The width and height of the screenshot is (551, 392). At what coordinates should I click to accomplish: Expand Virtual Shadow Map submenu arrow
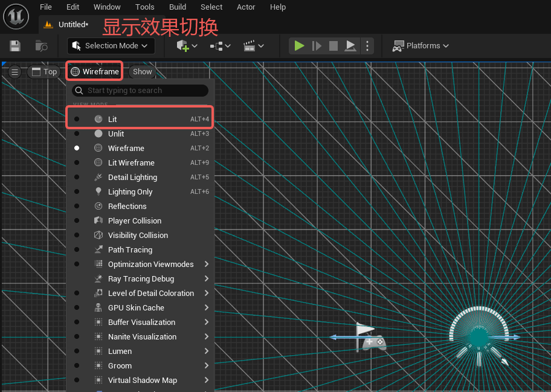207,380
